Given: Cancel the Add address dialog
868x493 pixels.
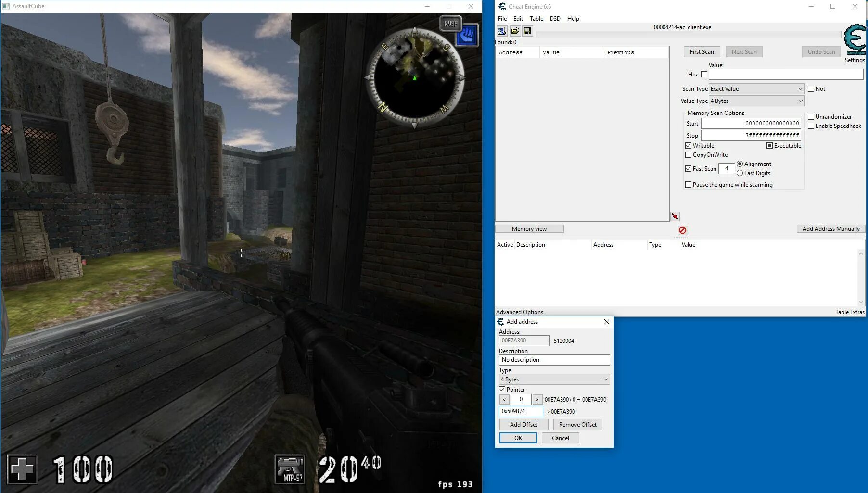Looking at the screenshot, I should [560, 438].
